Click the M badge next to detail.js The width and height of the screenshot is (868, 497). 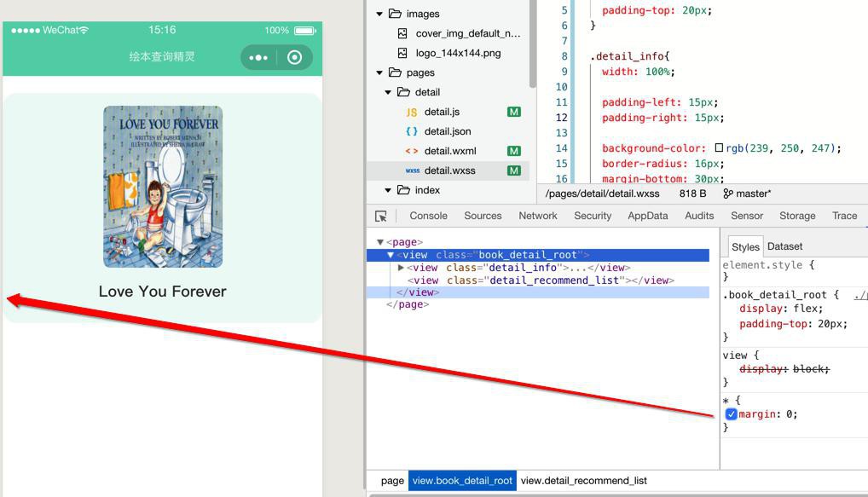[513, 112]
